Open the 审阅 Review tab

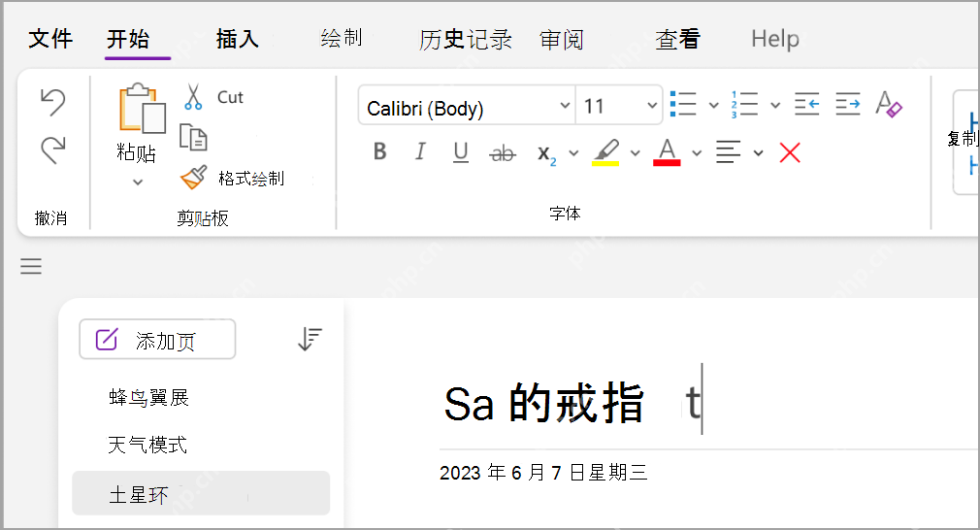(561, 40)
